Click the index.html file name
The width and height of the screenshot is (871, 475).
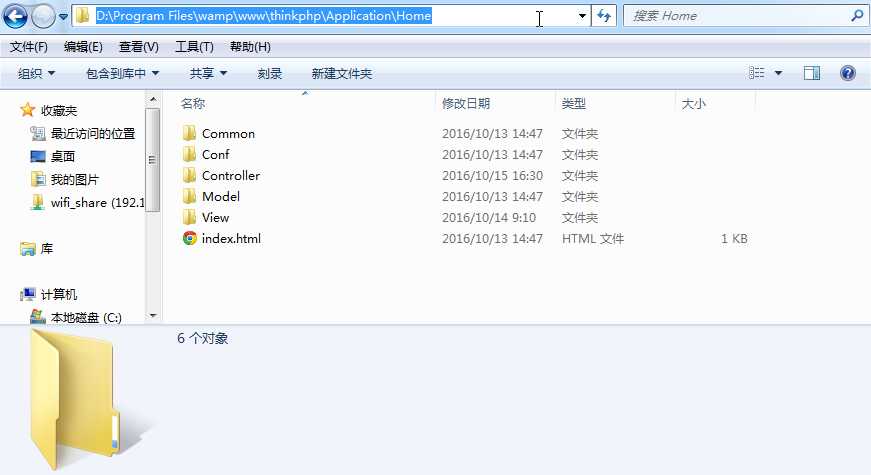coord(231,239)
